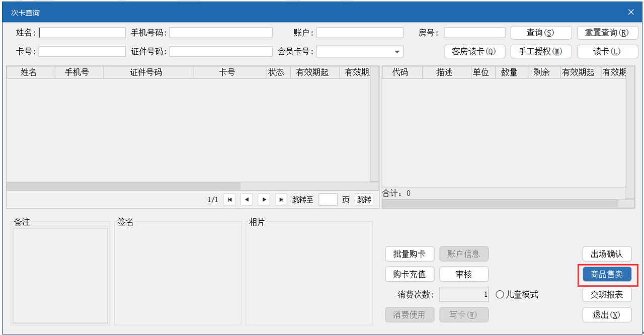This screenshot has width=644, height=335.
Task: Focus the 卡号 input field
Action: (82, 52)
